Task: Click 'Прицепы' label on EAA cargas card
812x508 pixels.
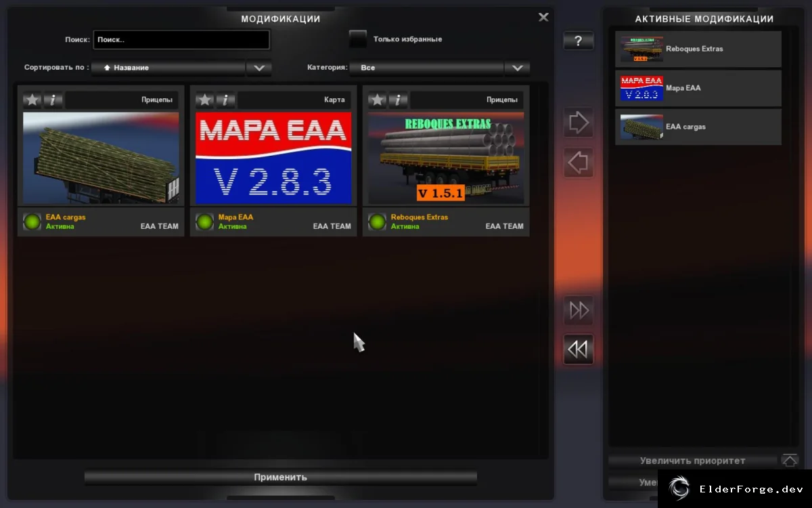Action: (x=157, y=100)
